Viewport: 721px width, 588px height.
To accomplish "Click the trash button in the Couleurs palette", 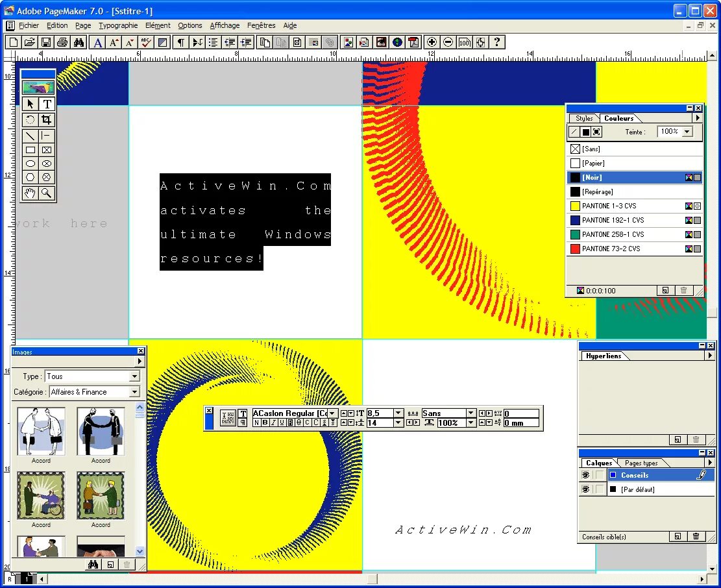I will [684, 290].
